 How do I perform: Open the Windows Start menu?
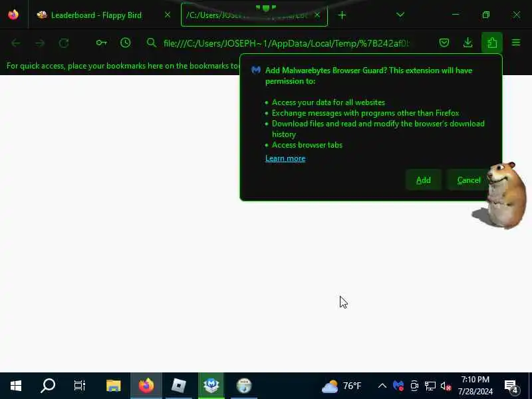(15, 386)
